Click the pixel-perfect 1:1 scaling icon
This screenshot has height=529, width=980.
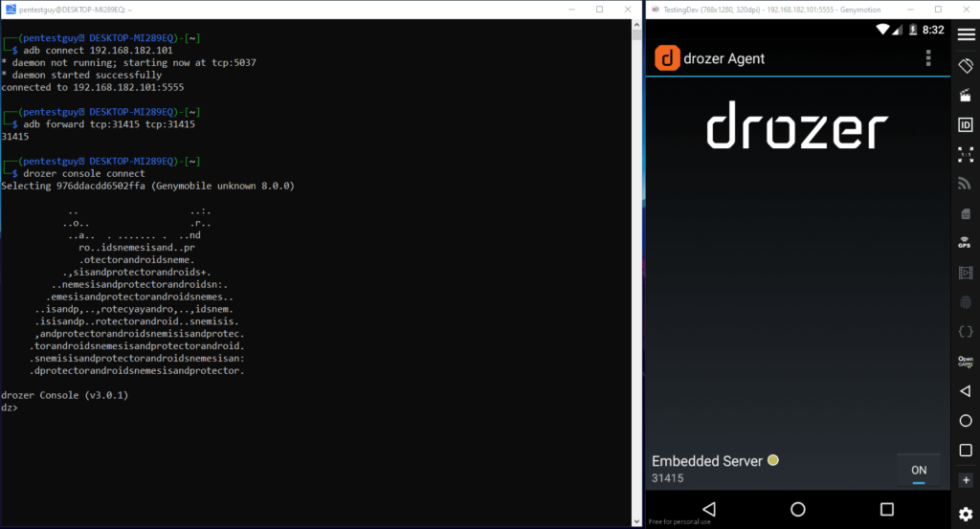click(x=966, y=154)
